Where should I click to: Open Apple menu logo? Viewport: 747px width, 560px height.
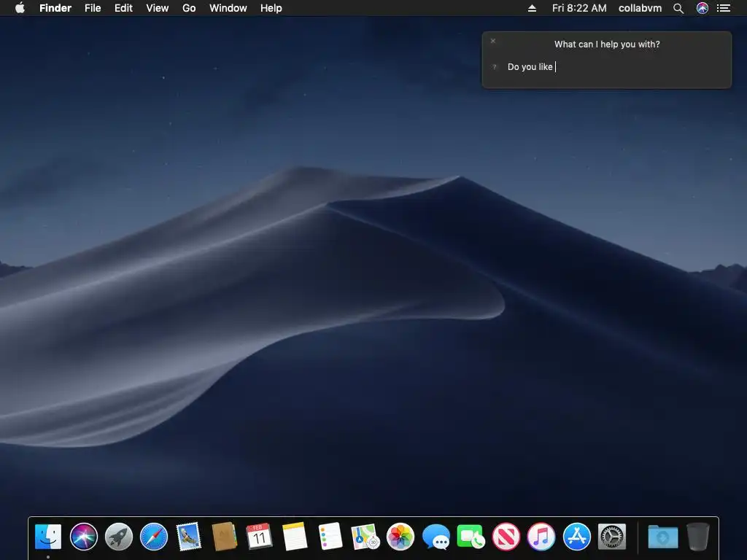tap(20, 8)
